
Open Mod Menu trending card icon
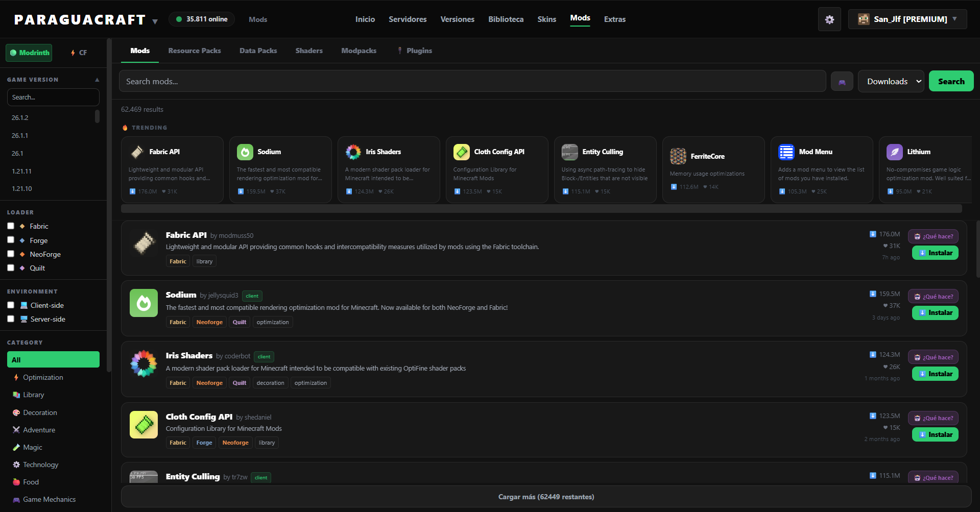786,152
